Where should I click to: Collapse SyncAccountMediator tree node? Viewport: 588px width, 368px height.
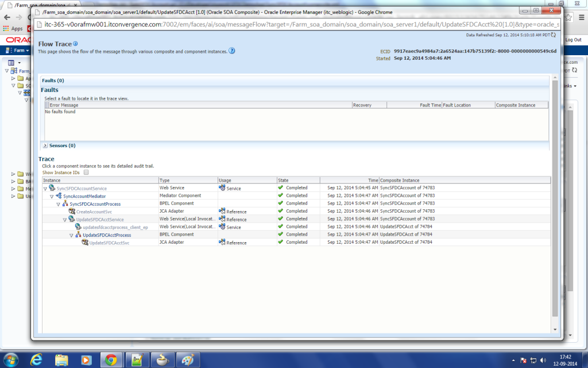coord(52,197)
